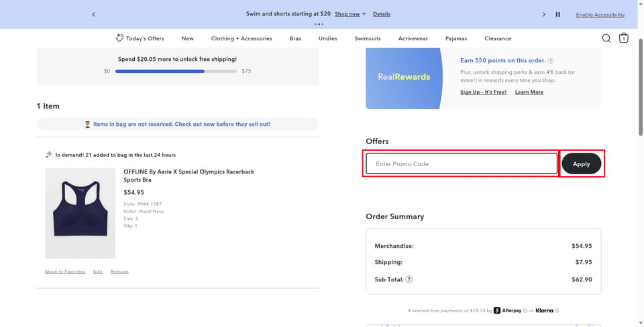Click the Learn More rewards link

[529, 92]
